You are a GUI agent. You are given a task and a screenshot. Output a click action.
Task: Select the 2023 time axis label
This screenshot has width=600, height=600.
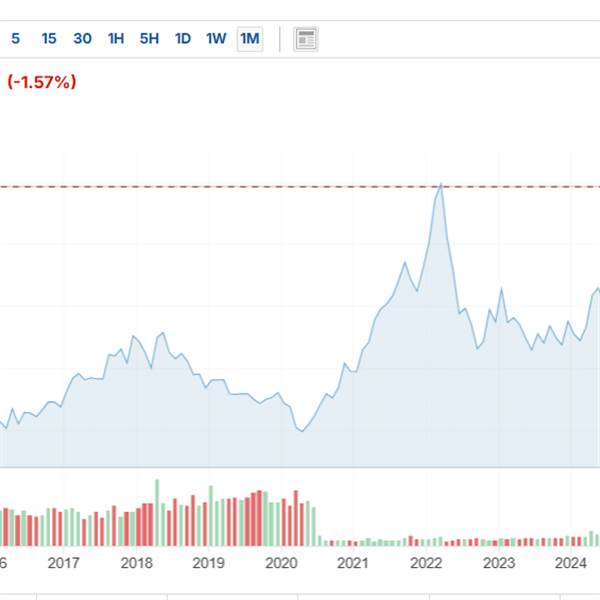coord(499,563)
